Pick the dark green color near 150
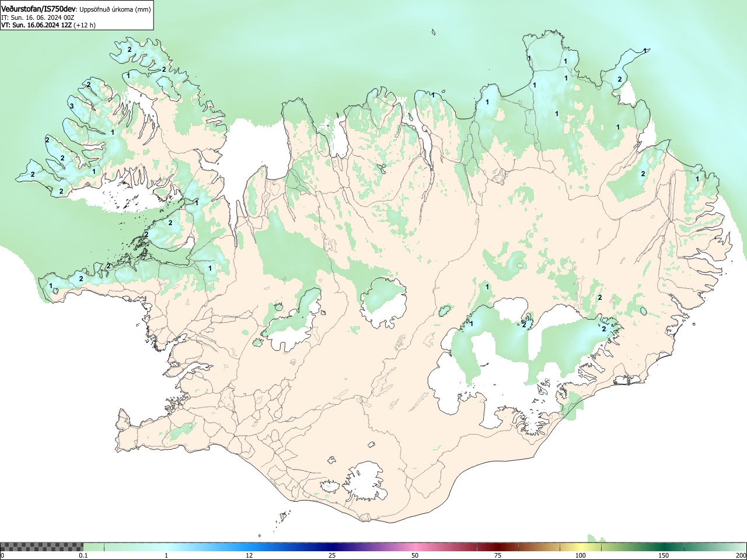Screen dimensions: 747x560 pos(664,547)
